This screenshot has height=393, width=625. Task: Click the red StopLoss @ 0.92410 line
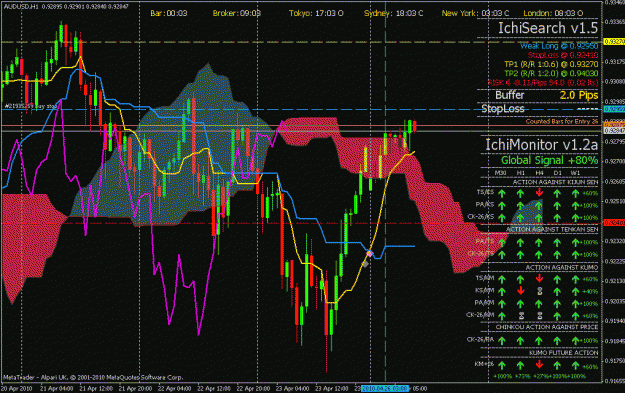563,55
